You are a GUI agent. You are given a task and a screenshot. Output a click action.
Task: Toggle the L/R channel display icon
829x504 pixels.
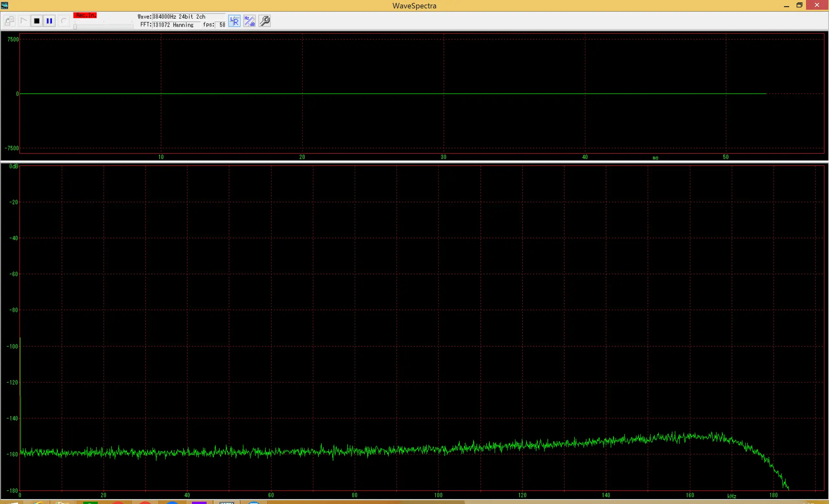click(234, 21)
